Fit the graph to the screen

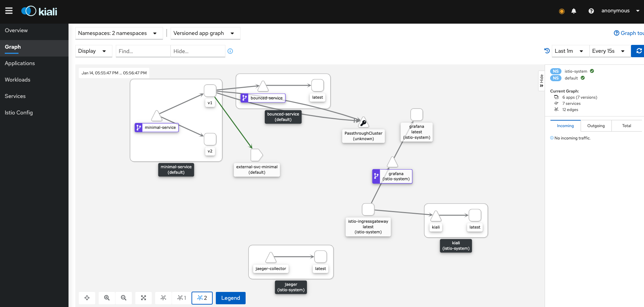click(144, 298)
